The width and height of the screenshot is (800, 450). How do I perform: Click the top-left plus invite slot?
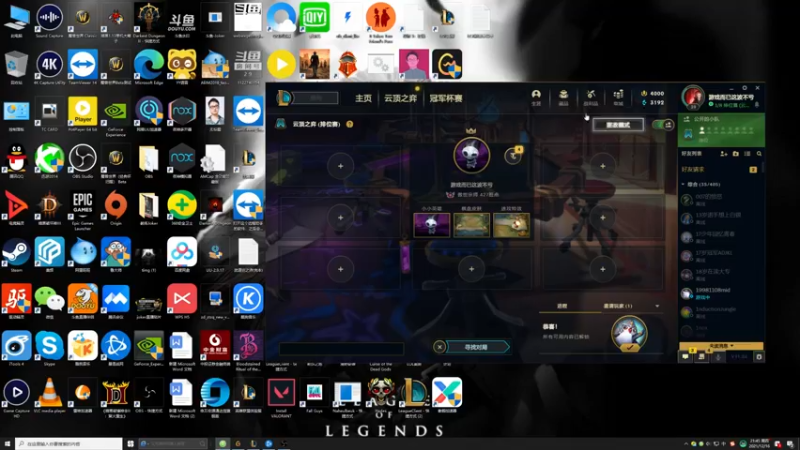(x=340, y=166)
